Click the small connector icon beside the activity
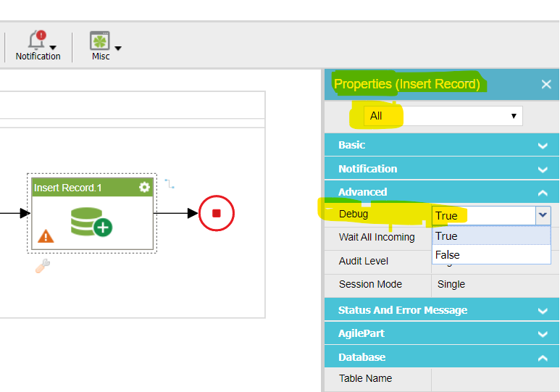Viewport: 560px width, 392px height. point(169,184)
